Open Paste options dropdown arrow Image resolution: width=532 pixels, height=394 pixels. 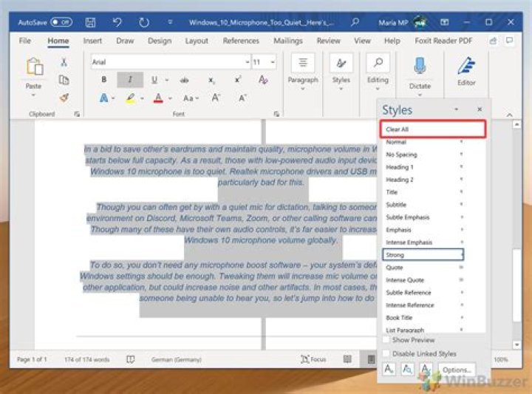[33, 95]
